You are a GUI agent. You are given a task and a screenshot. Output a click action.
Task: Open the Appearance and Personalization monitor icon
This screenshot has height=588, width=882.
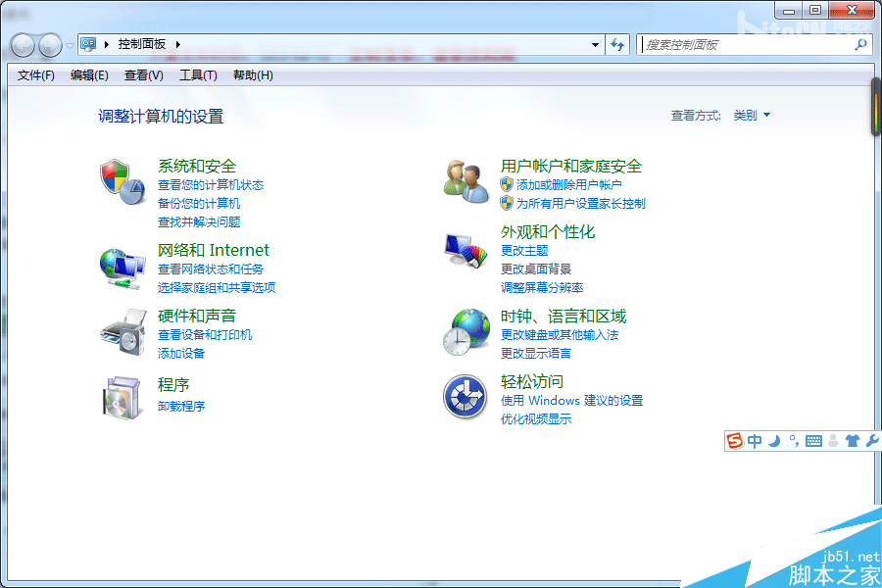coord(465,251)
